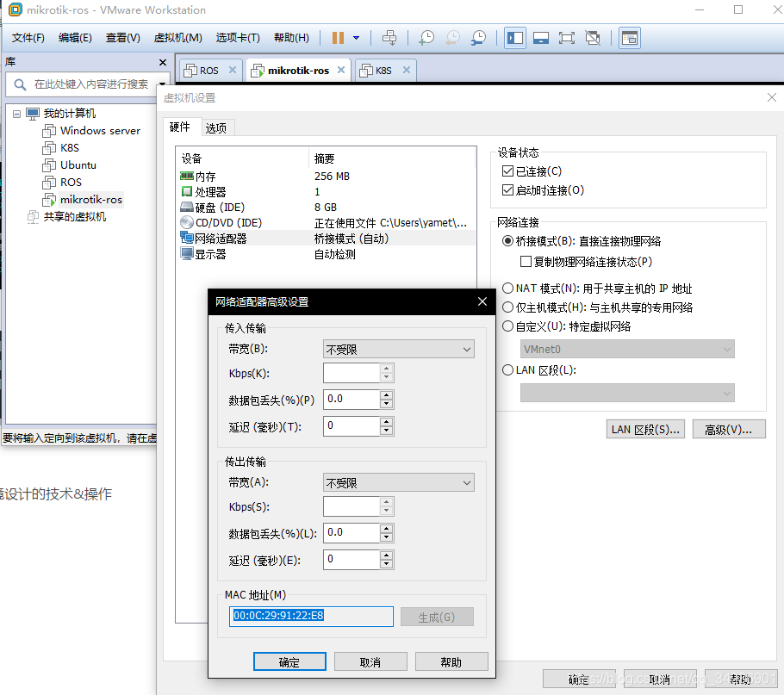Open the 选项卡(T) menu
Screen dimensions: 784x695
(238, 38)
